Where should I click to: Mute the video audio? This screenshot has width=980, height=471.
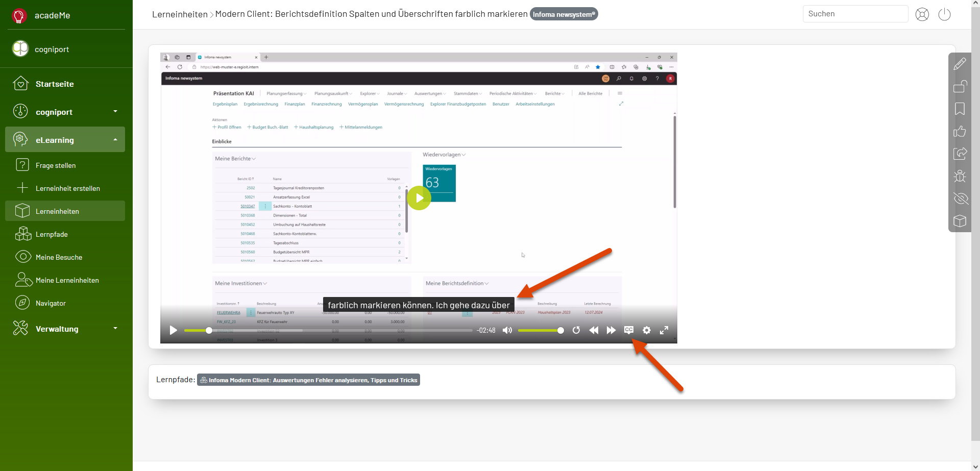507,330
